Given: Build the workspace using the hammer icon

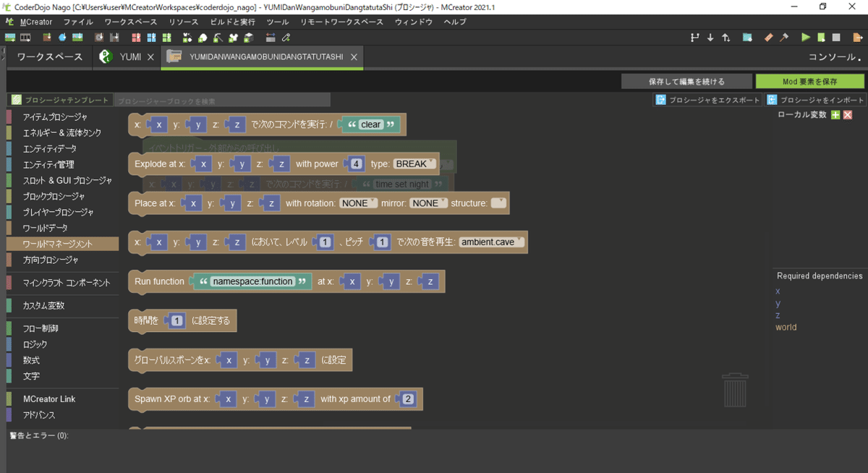Looking at the screenshot, I should point(784,38).
